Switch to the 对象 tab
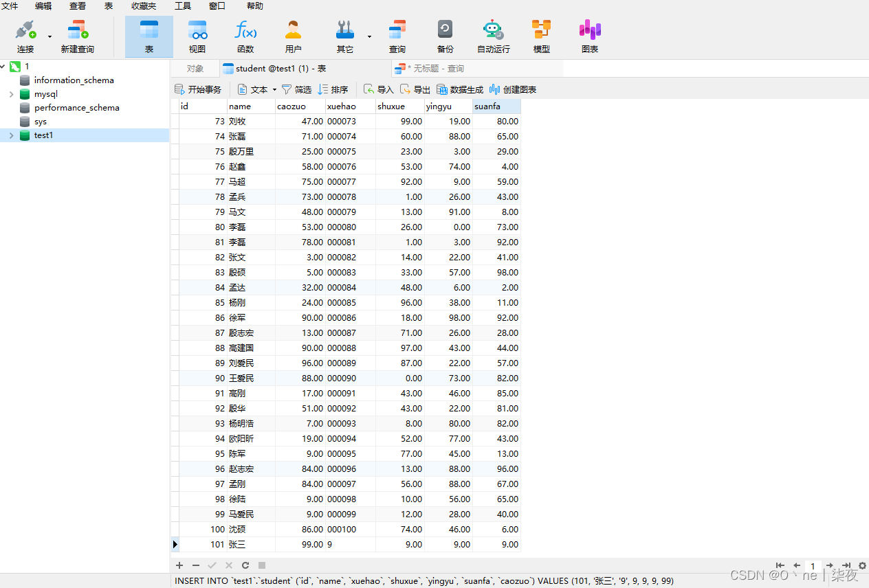 tap(196, 68)
